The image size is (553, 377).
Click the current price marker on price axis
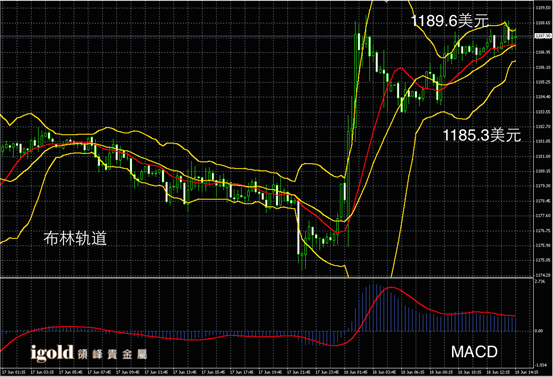click(x=543, y=36)
